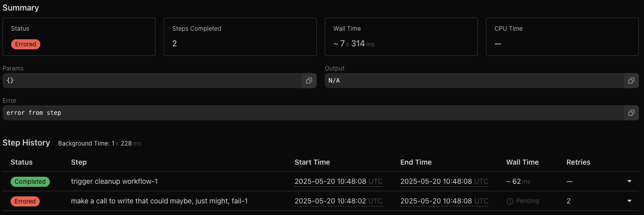This screenshot has height=215, width=644.
Task: Expand the trigger cleanup workflow-1 step row
Action: coord(629,181)
